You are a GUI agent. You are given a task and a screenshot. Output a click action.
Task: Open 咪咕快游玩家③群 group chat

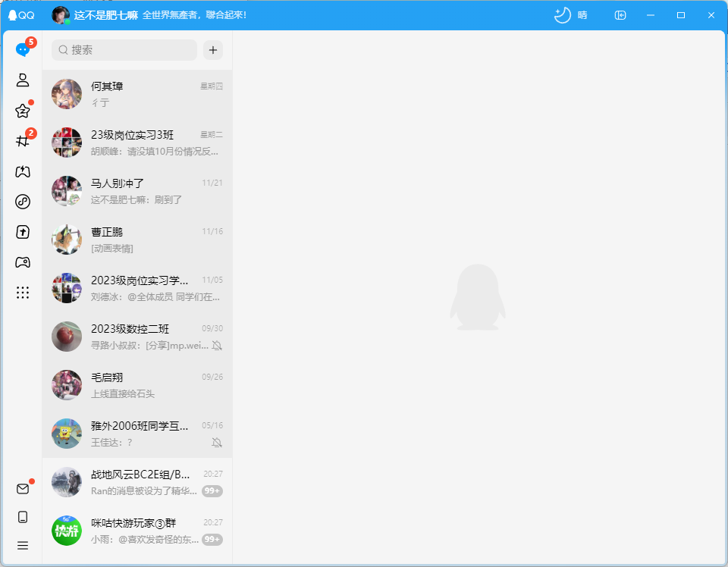[137, 531]
